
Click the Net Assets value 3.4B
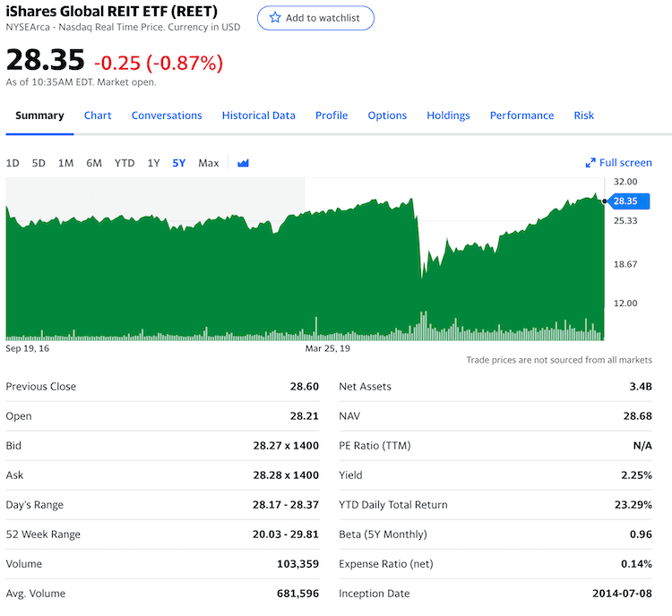click(641, 387)
